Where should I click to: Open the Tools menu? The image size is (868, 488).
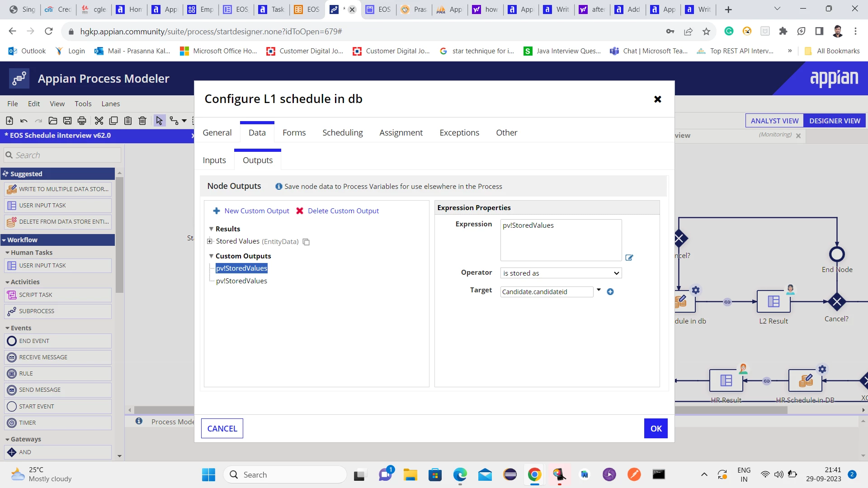pos(83,103)
